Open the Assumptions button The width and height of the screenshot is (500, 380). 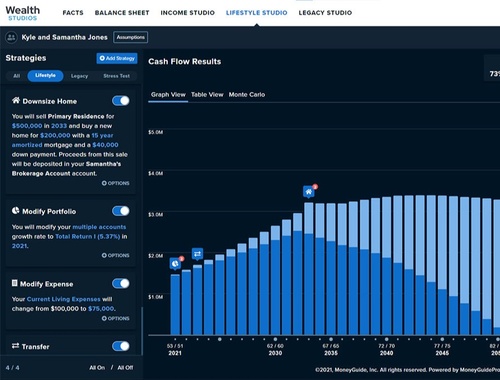pos(131,37)
